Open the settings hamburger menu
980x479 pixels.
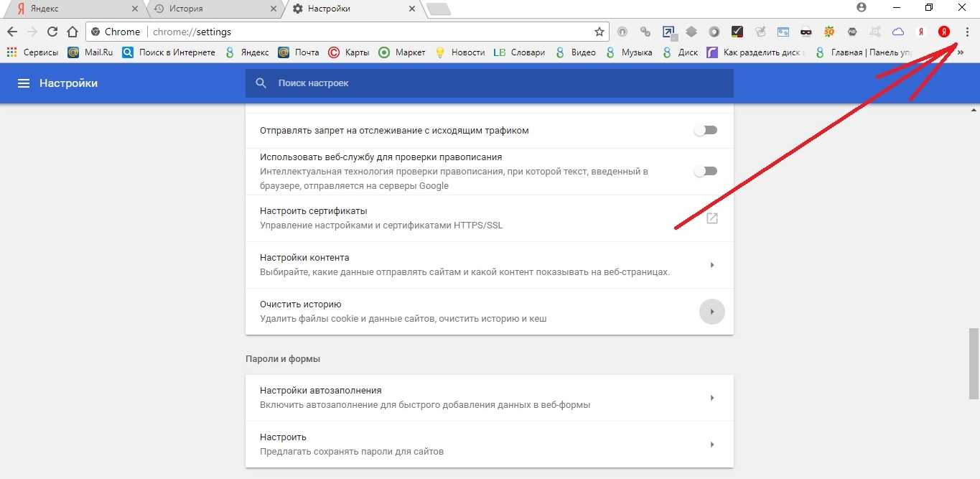click(24, 83)
